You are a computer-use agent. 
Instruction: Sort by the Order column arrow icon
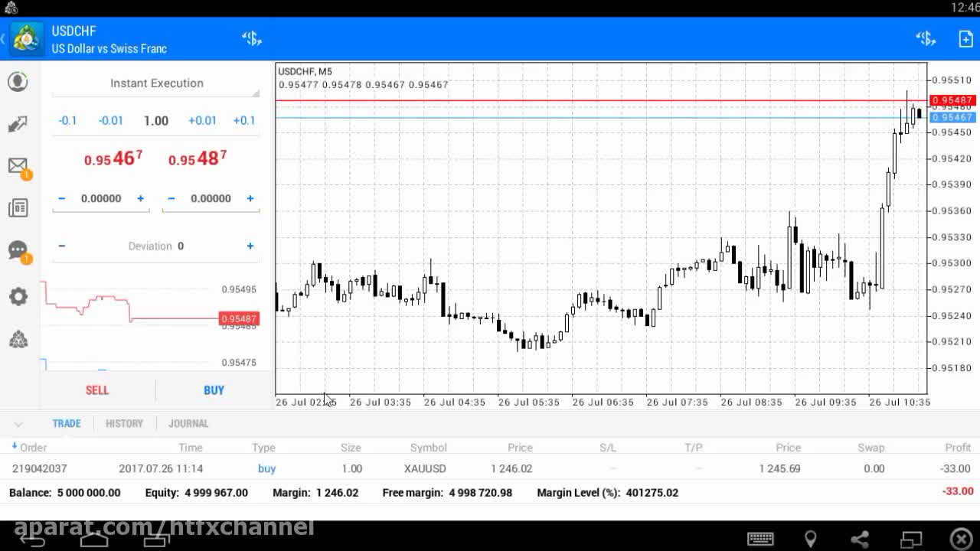click(x=14, y=446)
